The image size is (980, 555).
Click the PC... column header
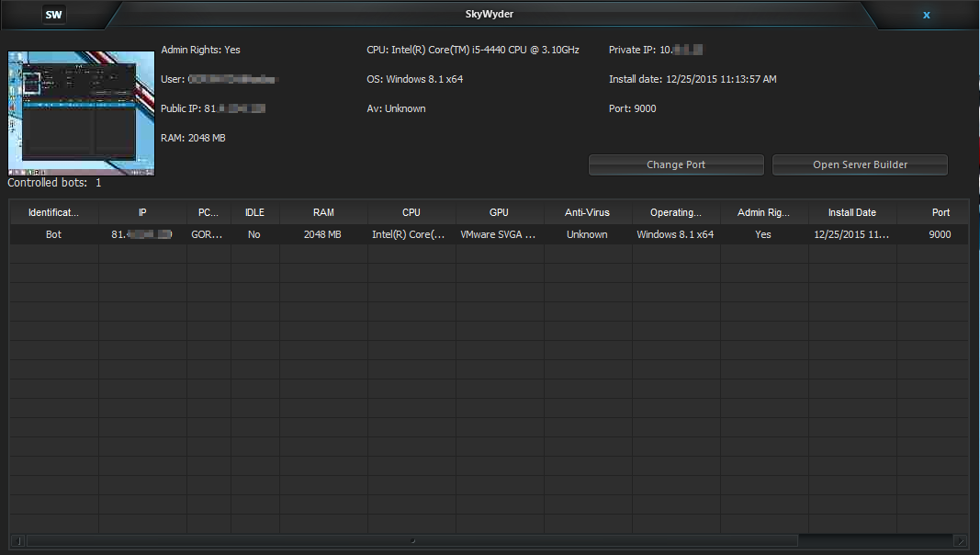click(208, 212)
